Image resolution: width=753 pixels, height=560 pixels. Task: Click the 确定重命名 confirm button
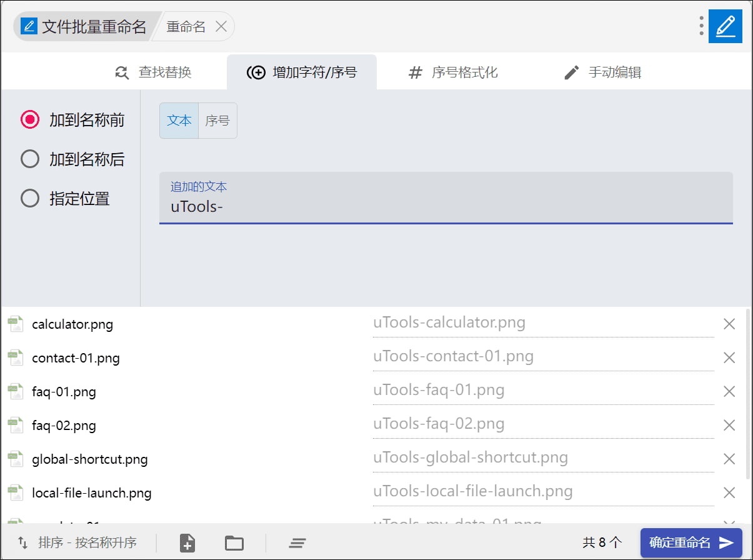tap(691, 542)
